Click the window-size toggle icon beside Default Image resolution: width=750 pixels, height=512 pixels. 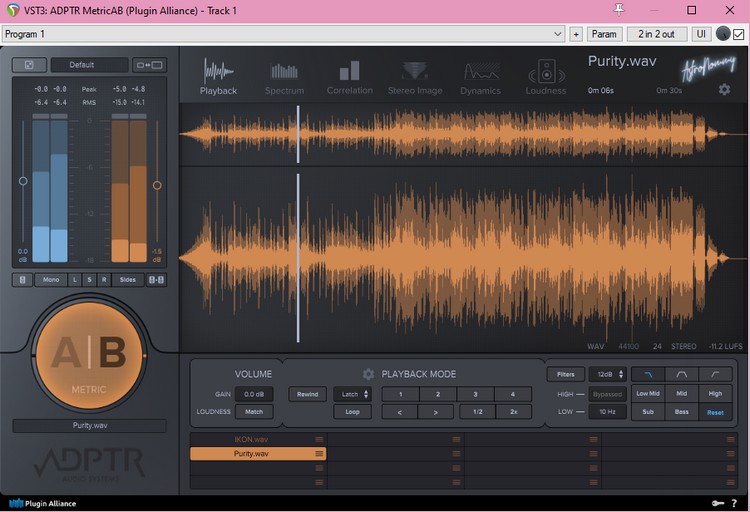(x=149, y=65)
